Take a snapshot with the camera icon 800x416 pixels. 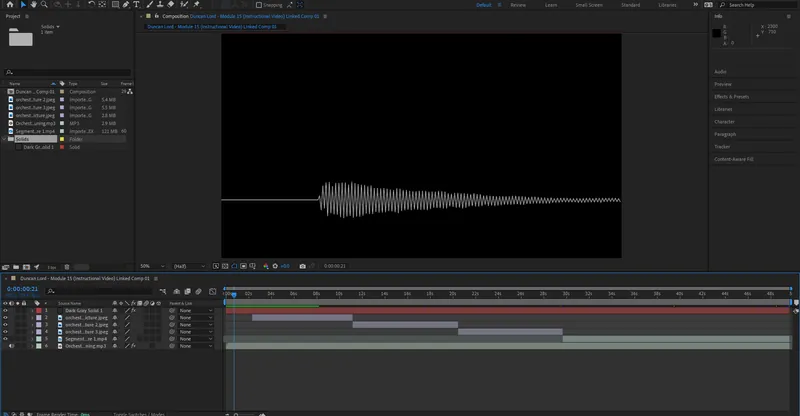[x=303, y=266]
